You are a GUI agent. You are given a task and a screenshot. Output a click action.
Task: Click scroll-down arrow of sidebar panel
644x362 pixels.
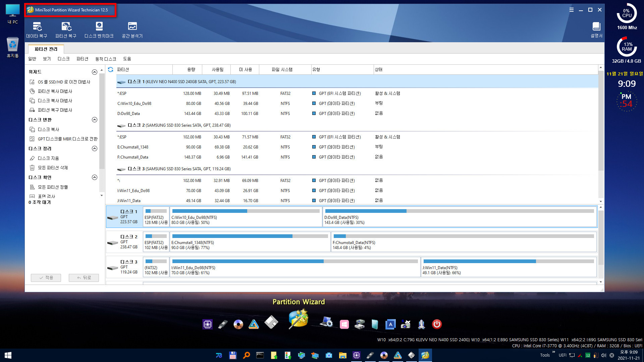coord(102,195)
